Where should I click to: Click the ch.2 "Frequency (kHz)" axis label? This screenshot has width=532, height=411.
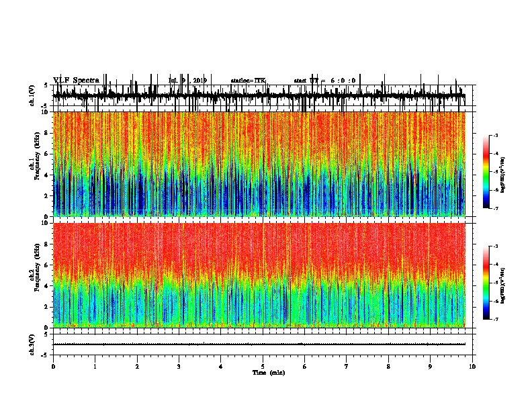pos(37,267)
